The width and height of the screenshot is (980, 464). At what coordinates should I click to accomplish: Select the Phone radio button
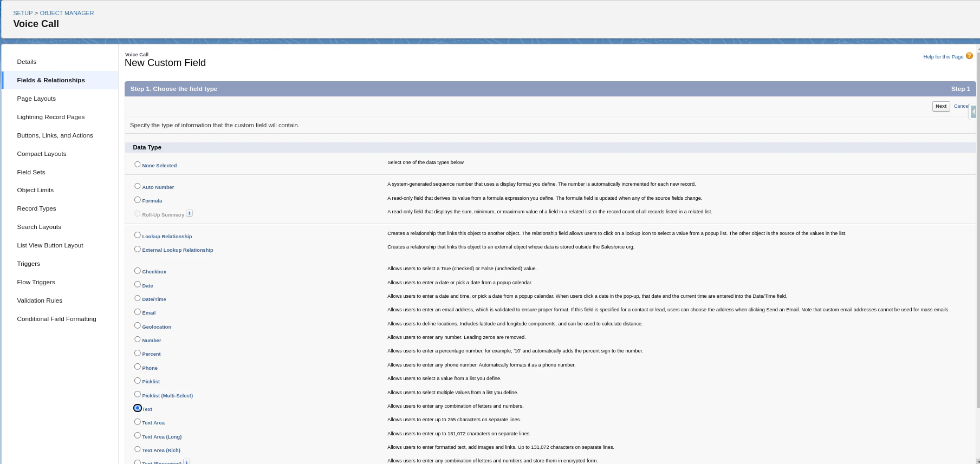[x=138, y=367]
